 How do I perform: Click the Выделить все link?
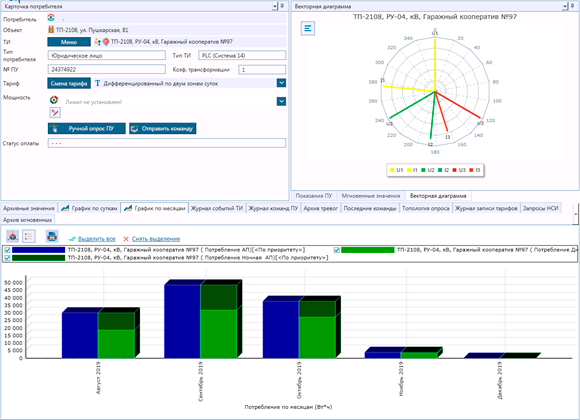pyautogui.click(x=97, y=239)
